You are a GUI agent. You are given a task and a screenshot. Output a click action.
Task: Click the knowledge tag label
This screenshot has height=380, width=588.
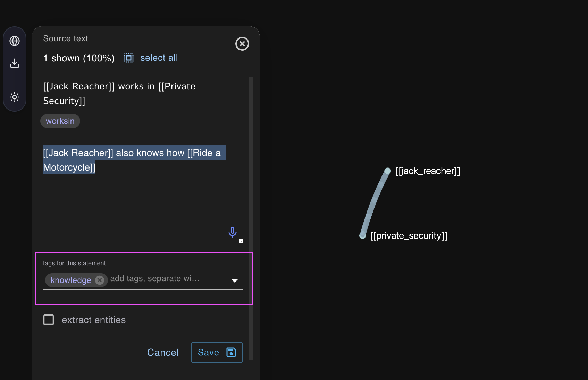[x=71, y=280]
